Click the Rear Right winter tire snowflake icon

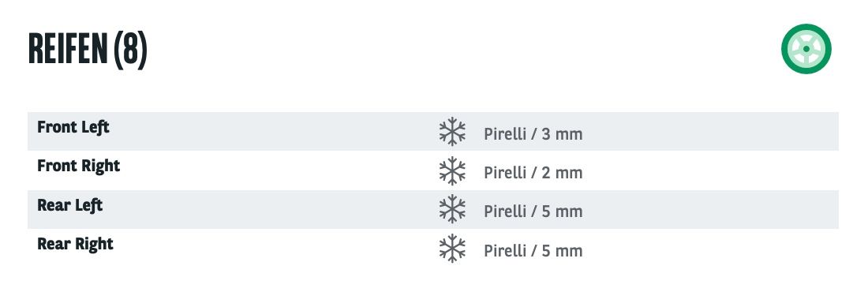point(452,249)
